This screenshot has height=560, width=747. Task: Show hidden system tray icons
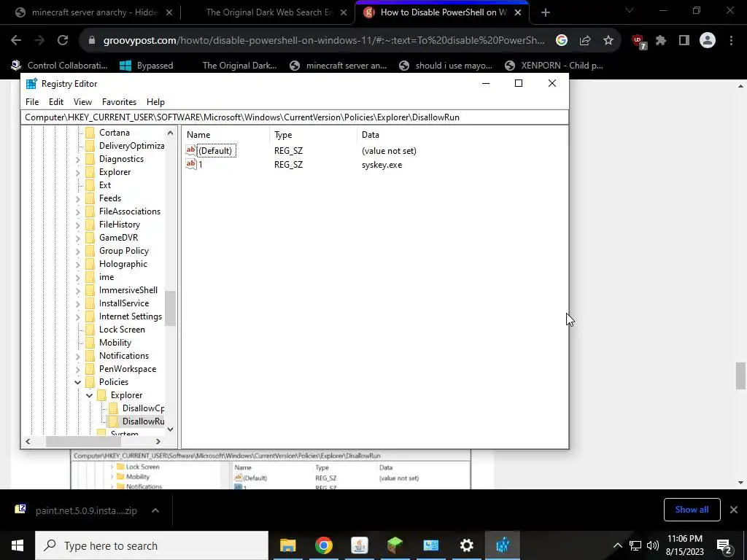pyautogui.click(x=617, y=545)
